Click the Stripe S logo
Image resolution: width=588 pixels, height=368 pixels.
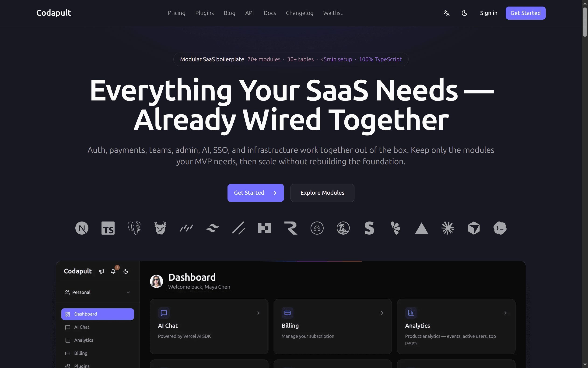369,228
